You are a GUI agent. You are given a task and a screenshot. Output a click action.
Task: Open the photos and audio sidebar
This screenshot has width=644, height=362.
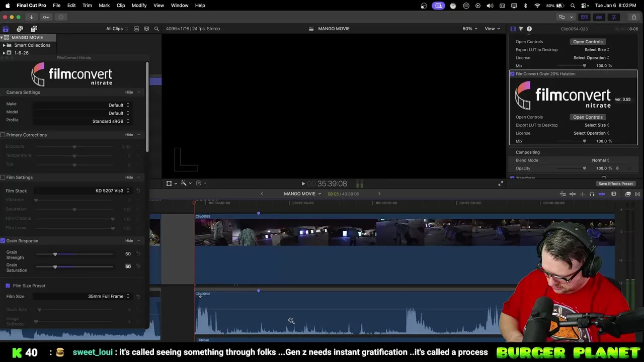[x=20, y=29]
